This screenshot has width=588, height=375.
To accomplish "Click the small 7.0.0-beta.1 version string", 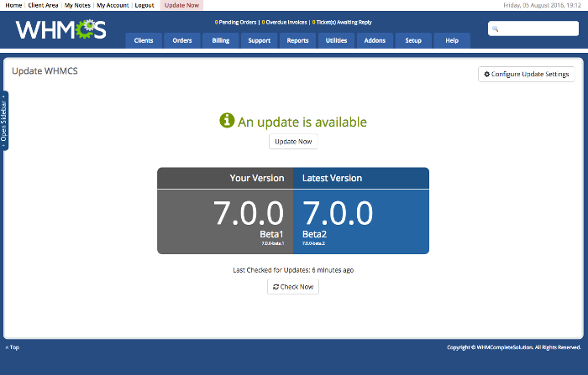I will click(x=273, y=243).
